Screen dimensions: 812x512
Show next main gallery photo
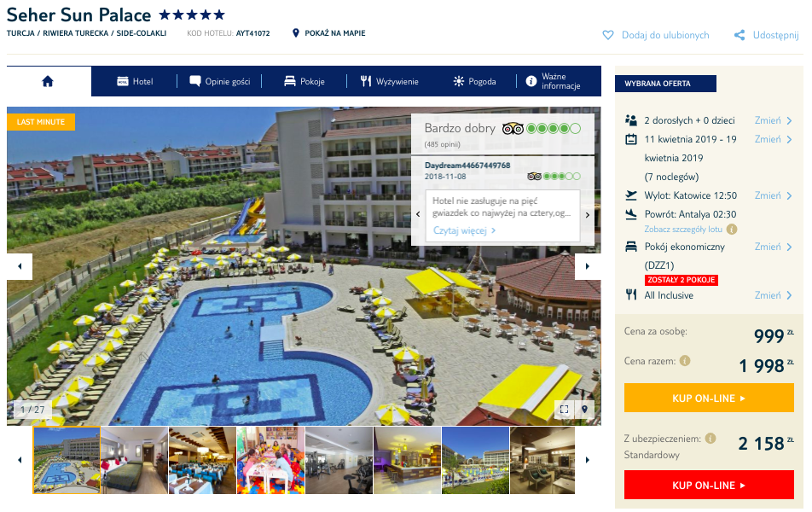point(588,266)
